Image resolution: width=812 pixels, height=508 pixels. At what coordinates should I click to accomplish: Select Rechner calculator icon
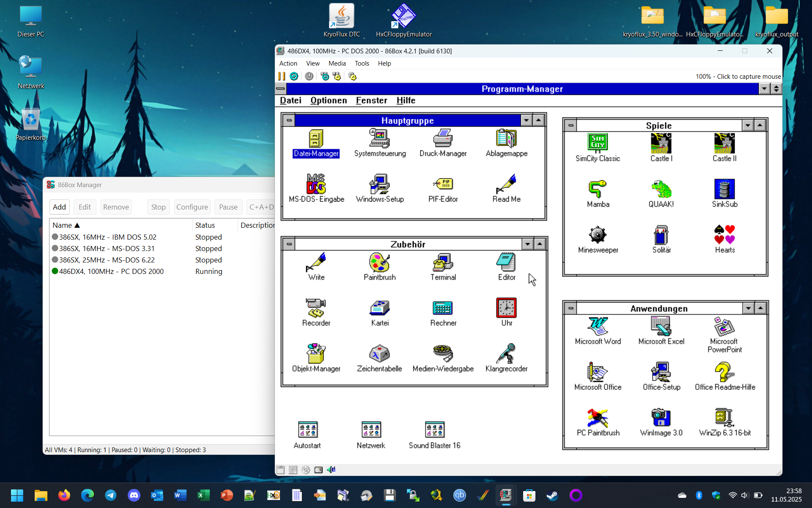point(443,313)
